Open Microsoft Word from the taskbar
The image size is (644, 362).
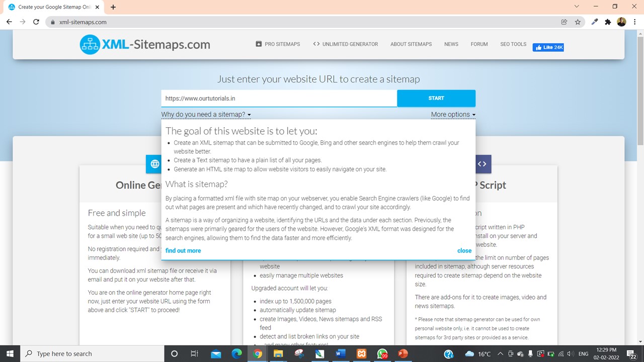pos(341,353)
